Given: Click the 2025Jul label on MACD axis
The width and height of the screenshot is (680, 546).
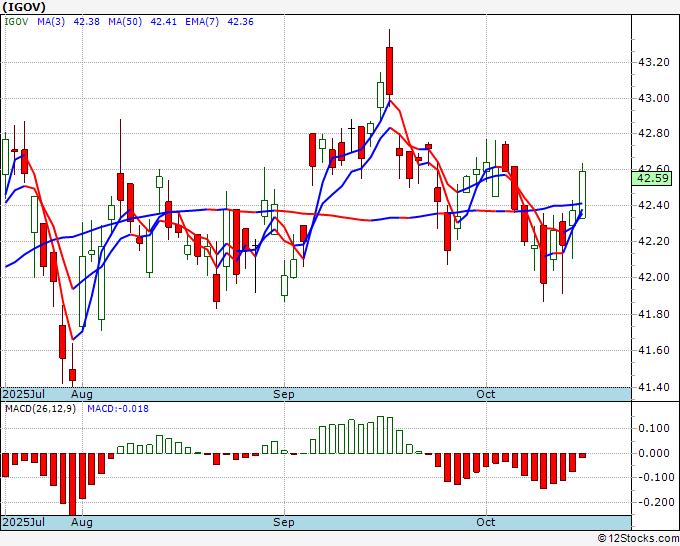Looking at the screenshot, I should pyautogui.click(x=24, y=522).
